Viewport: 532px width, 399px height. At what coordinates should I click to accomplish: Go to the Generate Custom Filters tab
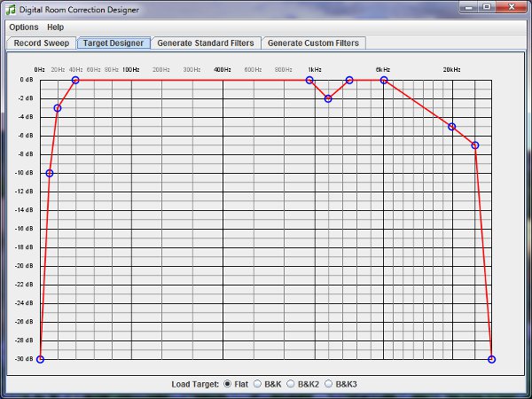pos(314,43)
